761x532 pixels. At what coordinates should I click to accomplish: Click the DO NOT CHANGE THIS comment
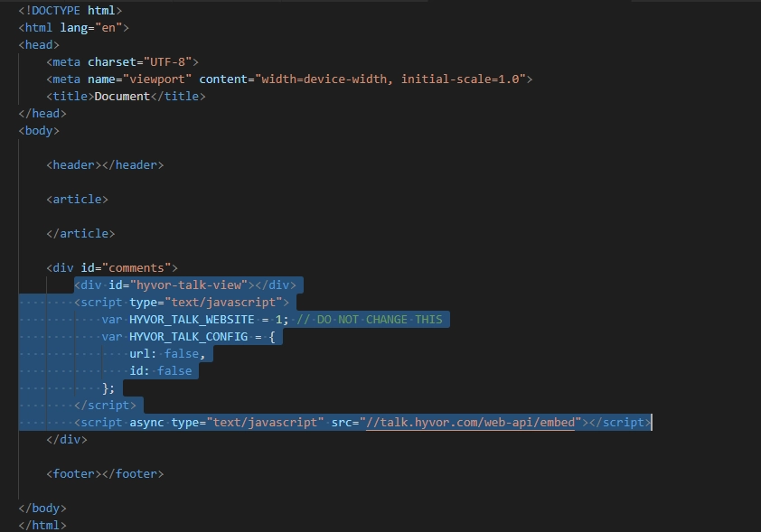pos(370,320)
